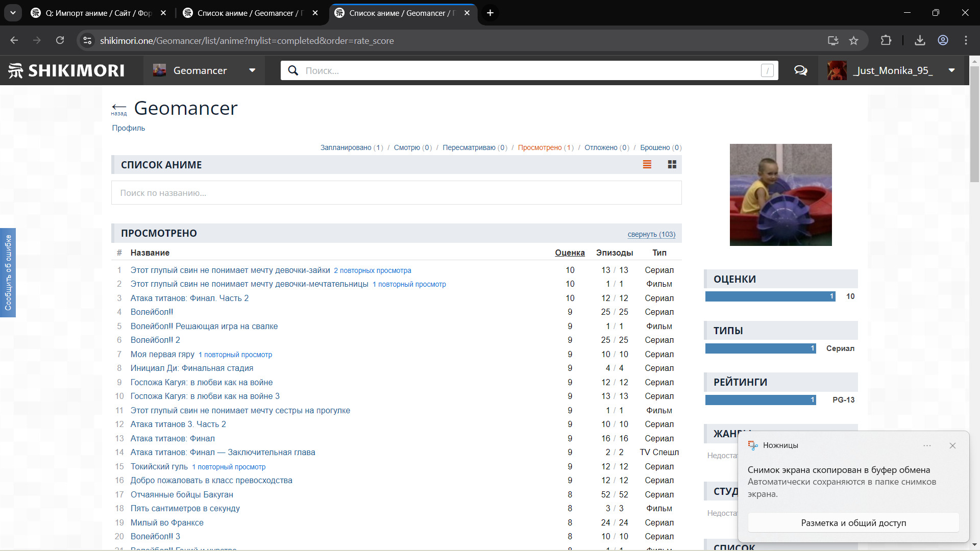Collapse the watched list via свернуть (103)
Viewport: 980px width, 551px height.
coord(651,234)
